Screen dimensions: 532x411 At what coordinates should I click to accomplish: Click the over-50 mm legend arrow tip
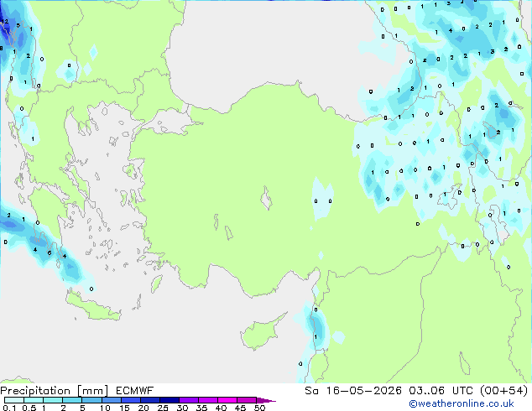click(266, 400)
